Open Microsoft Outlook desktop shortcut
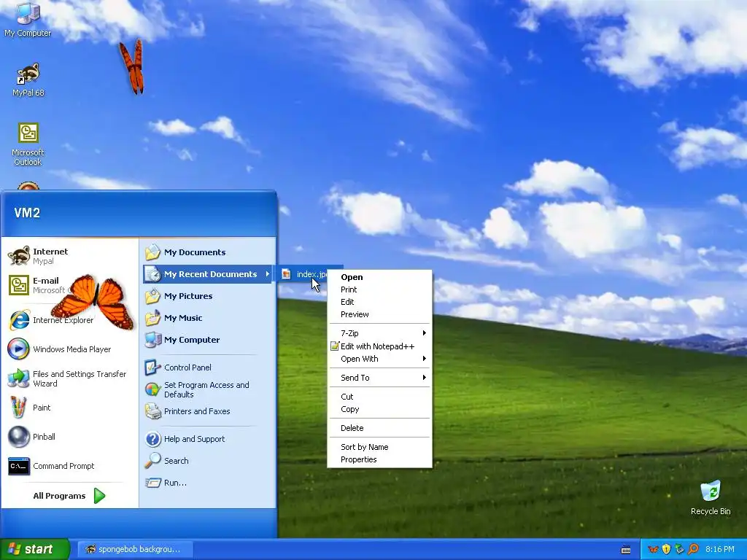The height and width of the screenshot is (560, 747). [28, 144]
